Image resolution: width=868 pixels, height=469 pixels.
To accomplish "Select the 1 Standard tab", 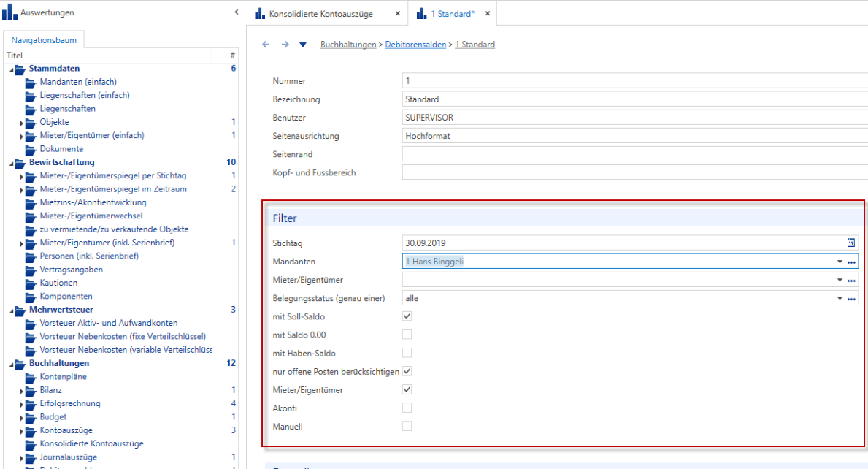I will [x=453, y=14].
